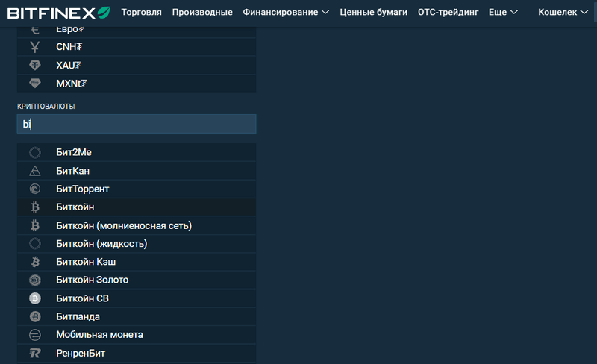The image size is (597, 364).
Task: Click the MXNt diamond icon
Action: click(x=34, y=83)
